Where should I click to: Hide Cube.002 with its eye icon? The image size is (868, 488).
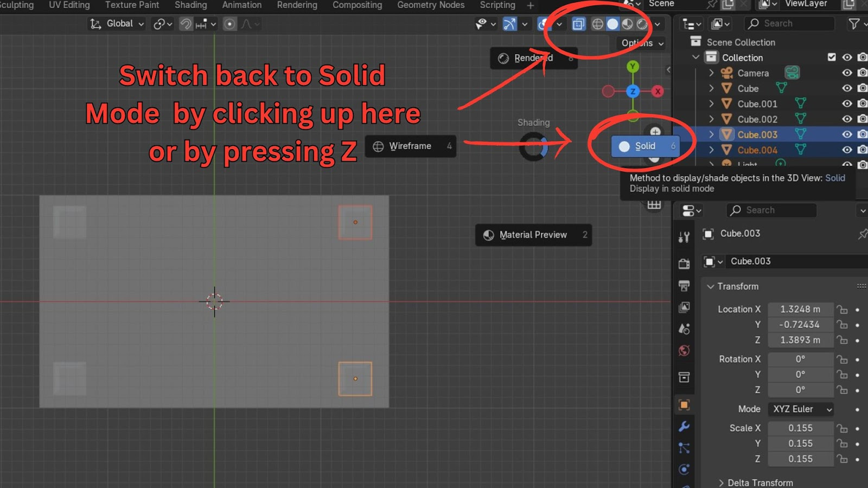click(x=847, y=119)
